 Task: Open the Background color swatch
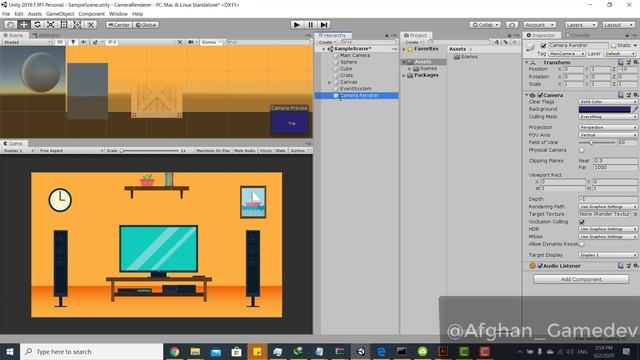point(604,109)
